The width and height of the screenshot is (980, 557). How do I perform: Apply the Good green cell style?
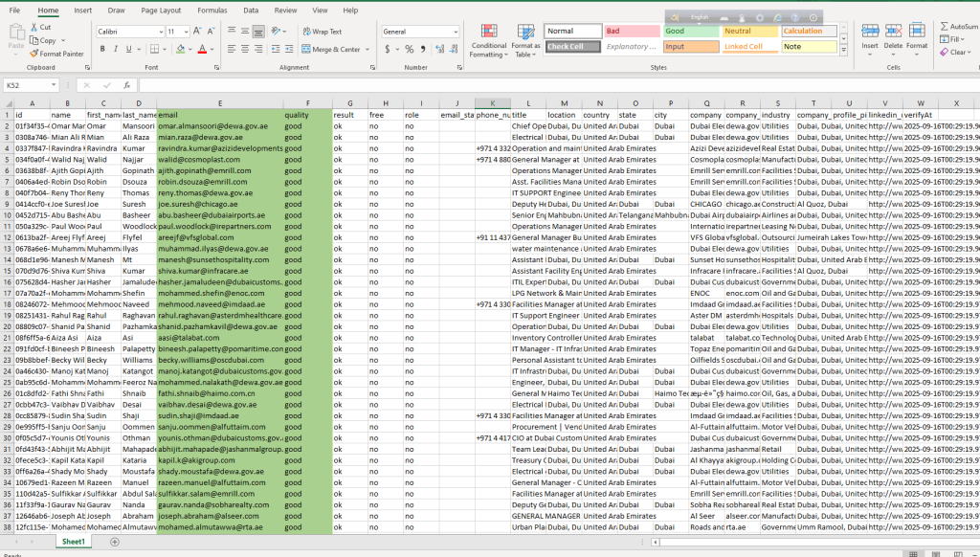[x=690, y=31]
